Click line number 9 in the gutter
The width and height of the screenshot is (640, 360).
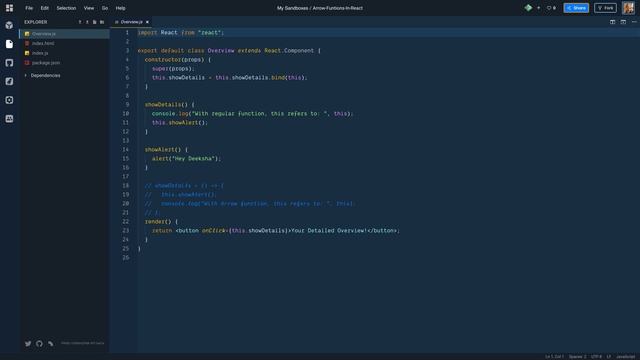[x=127, y=105]
